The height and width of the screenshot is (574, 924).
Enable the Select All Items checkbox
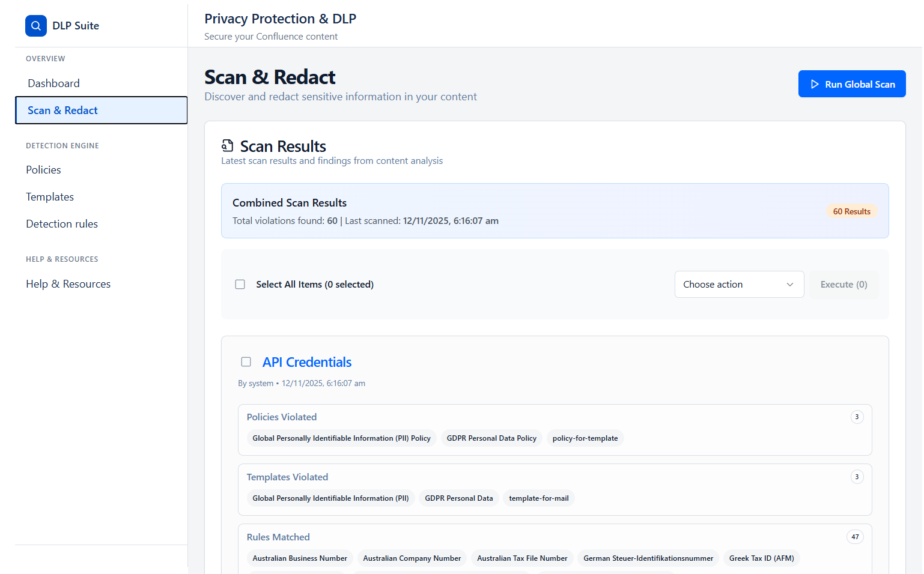click(240, 284)
